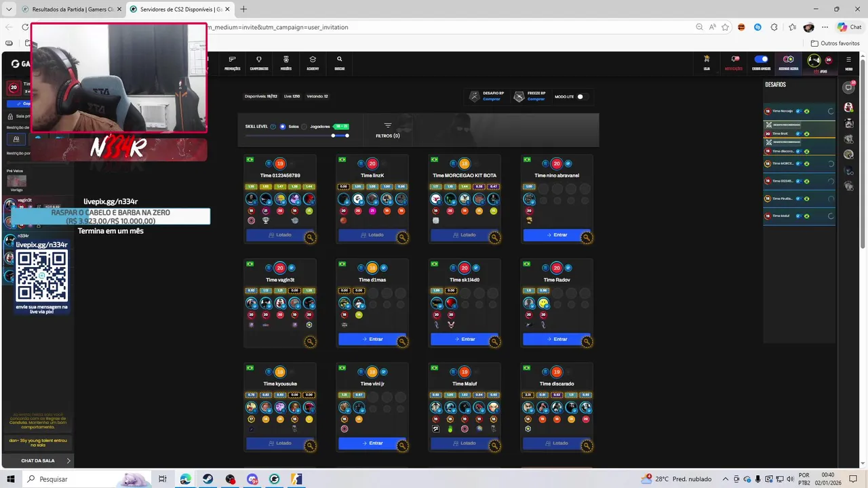Image resolution: width=868 pixels, height=488 pixels.
Task: Select Time Maluf challenge in Desafios list
Action: tap(799, 216)
